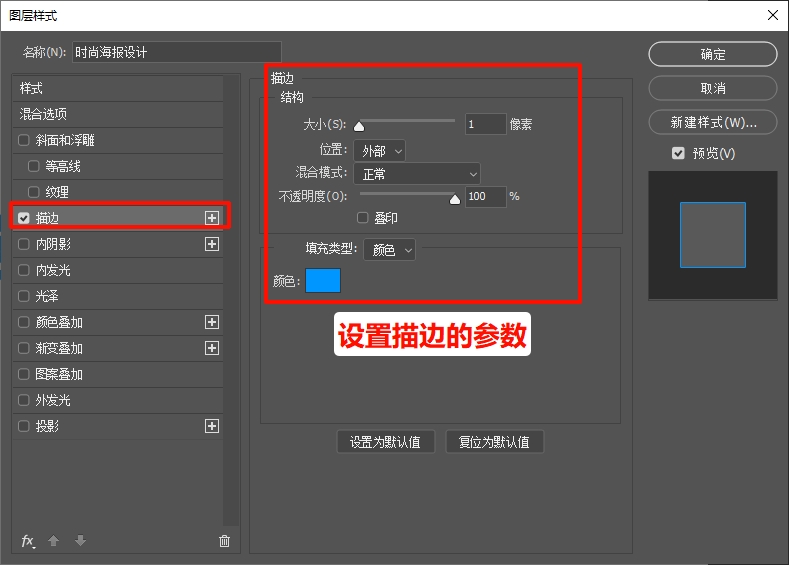
Task: Click the 确定 button
Action: pyautogui.click(x=712, y=54)
